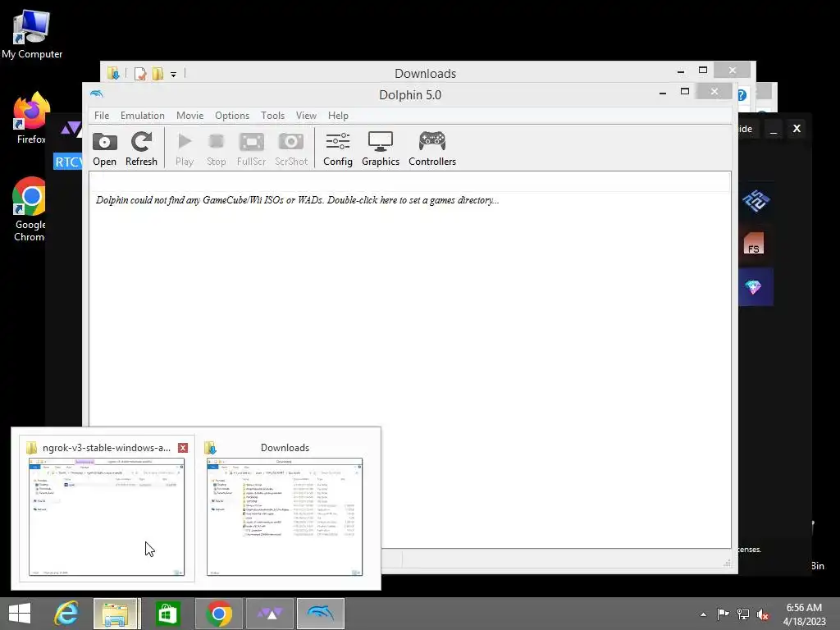This screenshot has width=840, height=630.
Task: Open the Windows Store from the taskbar
Action: click(167, 614)
